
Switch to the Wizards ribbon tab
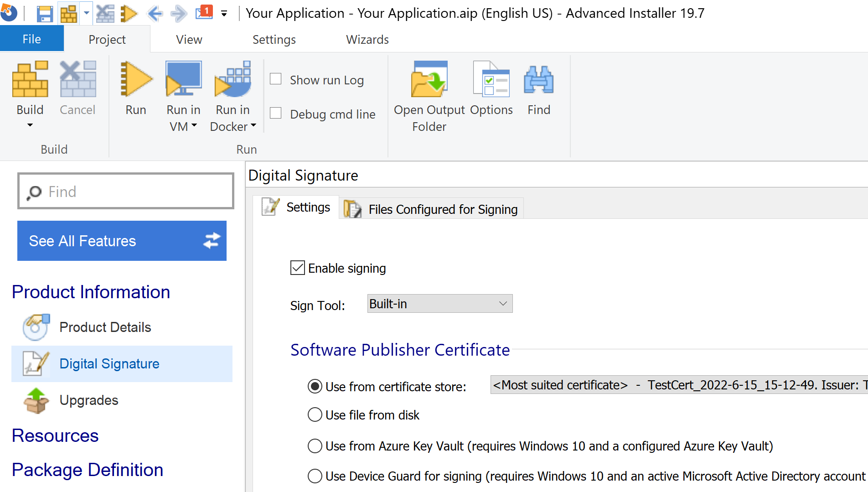[367, 40]
